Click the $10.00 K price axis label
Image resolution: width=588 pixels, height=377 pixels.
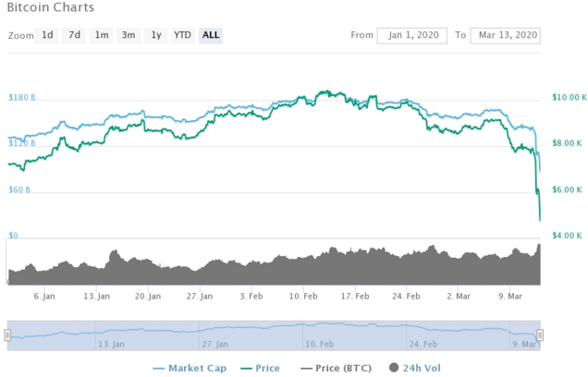(x=570, y=97)
